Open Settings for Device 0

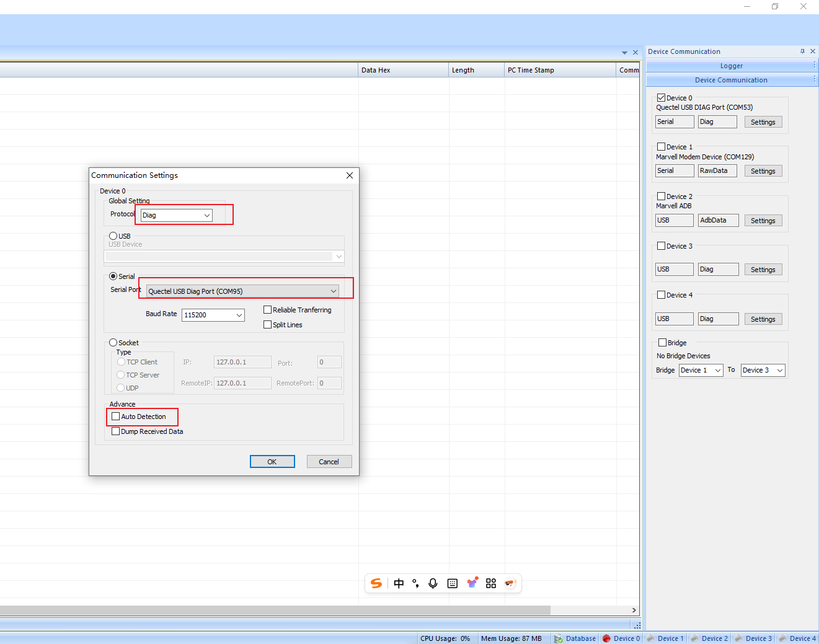[x=763, y=122]
